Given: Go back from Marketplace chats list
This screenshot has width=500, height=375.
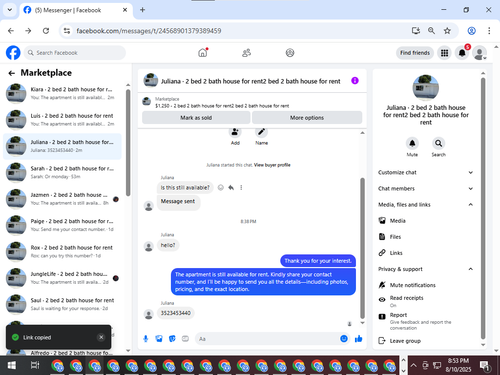Looking at the screenshot, I should [12, 73].
